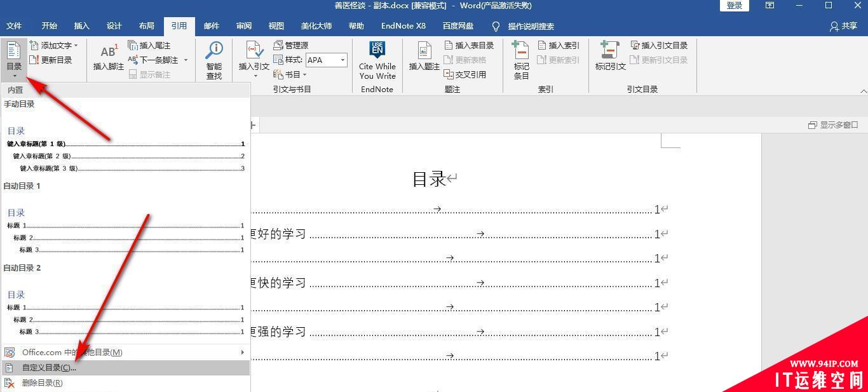Open ribbon display options icon
Screen dimensions: 868x392
(x=770, y=6)
